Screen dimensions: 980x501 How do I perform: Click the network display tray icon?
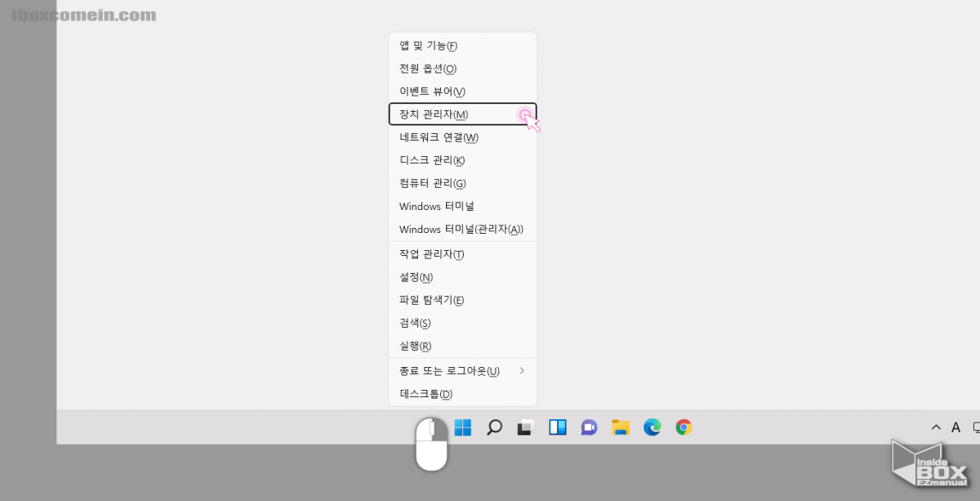tap(976, 427)
